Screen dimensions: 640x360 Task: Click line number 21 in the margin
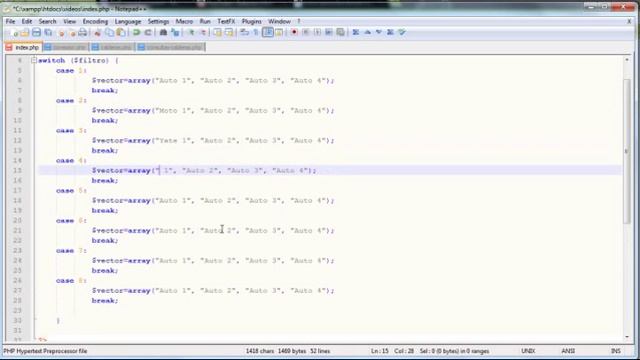tap(17, 231)
